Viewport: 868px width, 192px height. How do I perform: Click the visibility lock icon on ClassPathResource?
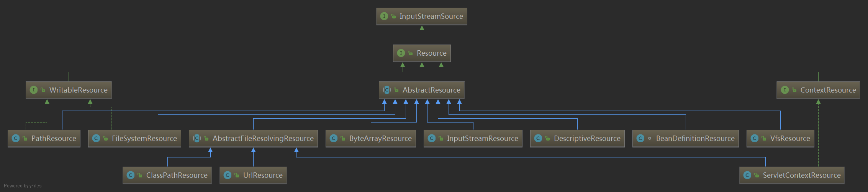tap(140, 175)
